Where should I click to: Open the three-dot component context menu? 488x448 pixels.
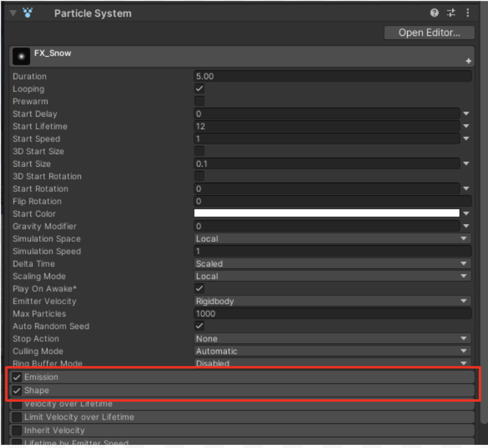tap(468, 13)
